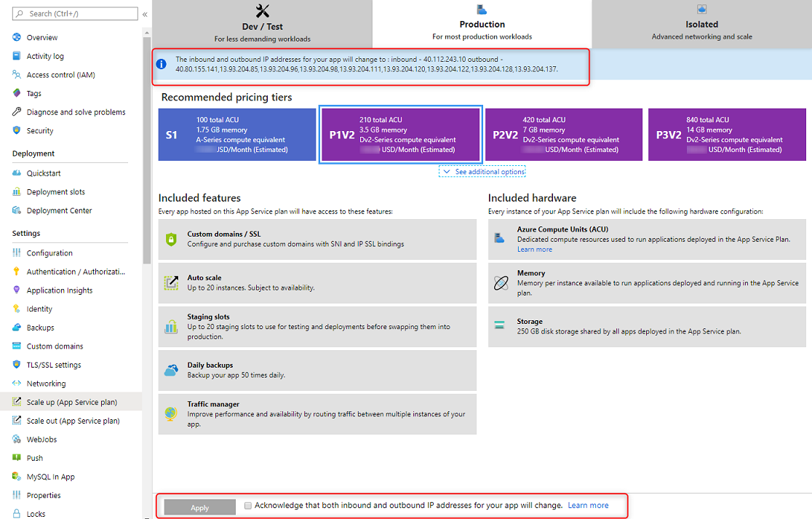
Task: Click the Deployment slots icon
Action: pyautogui.click(x=17, y=192)
